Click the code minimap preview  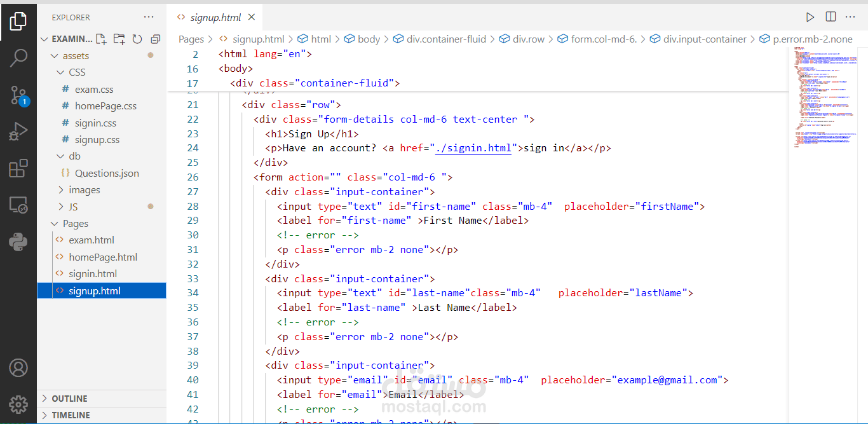[823, 99]
